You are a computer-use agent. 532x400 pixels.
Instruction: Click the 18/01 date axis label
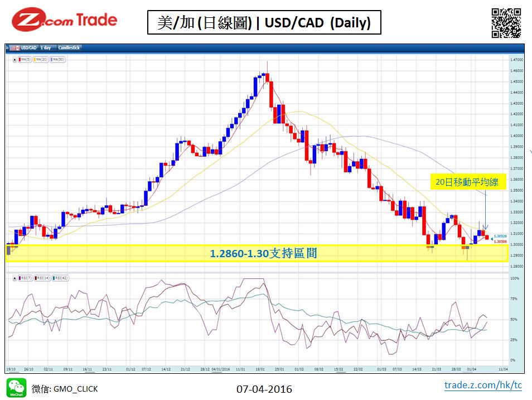(x=260, y=369)
